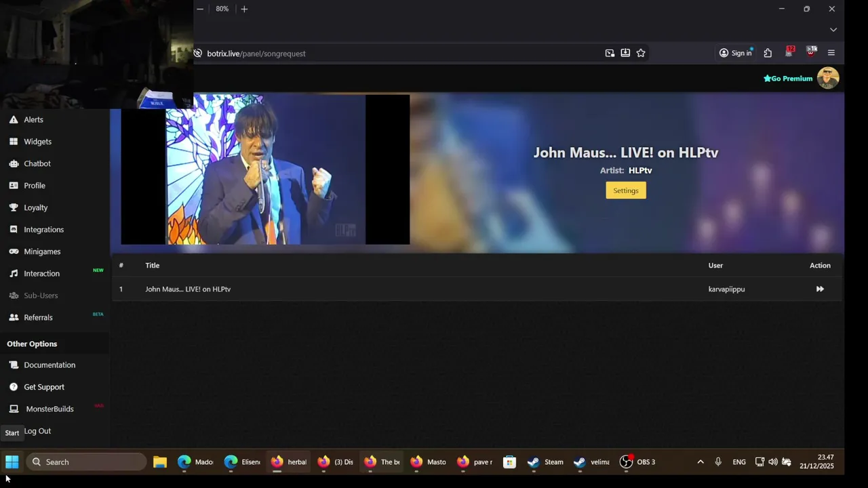Click the Alerts warning triangle icon
868x488 pixels.
[x=14, y=119]
